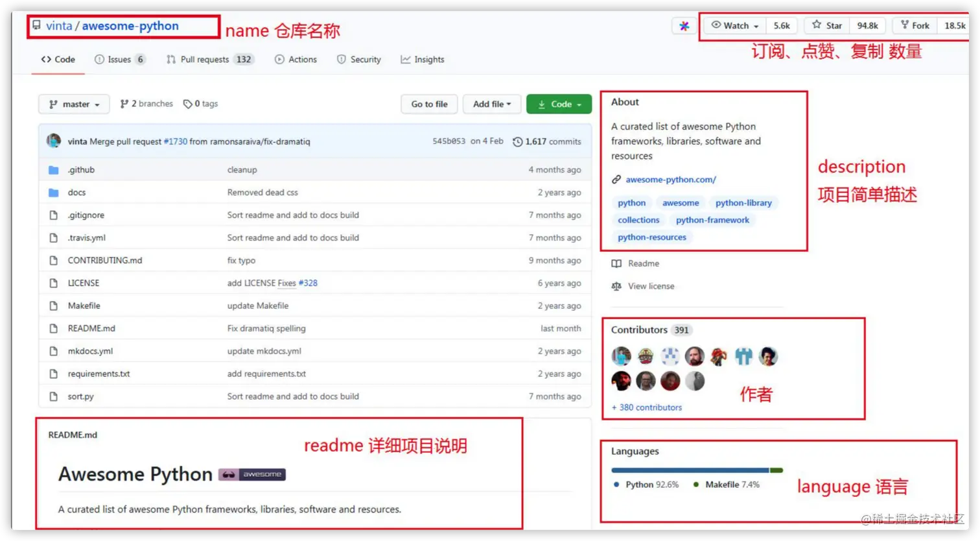Expand the Add file dropdown
The height and width of the screenshot is (541, 980).
coord(492,104)
